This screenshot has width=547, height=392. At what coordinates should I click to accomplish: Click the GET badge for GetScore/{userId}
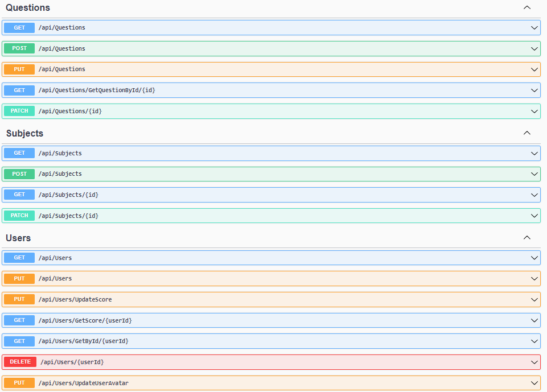[19, 320]
